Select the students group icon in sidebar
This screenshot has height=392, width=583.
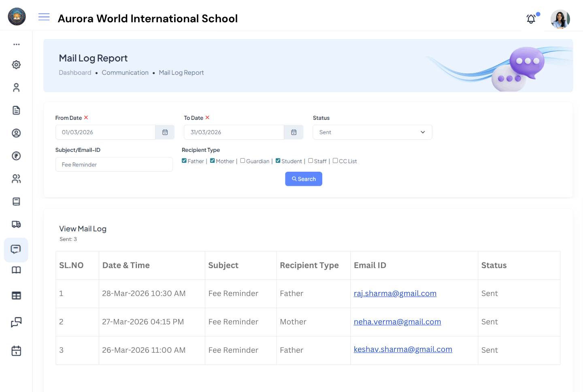coord(16,179)
